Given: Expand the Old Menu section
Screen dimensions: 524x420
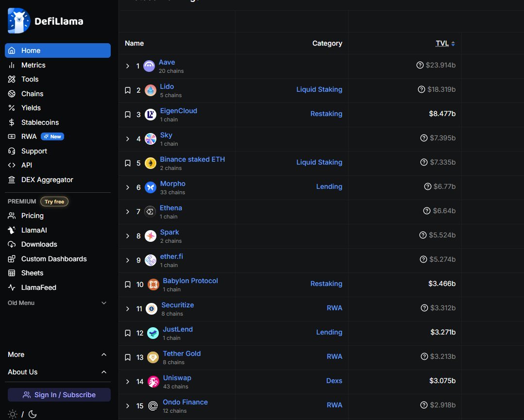Looking at the screenshot, I should coord(57,302).
